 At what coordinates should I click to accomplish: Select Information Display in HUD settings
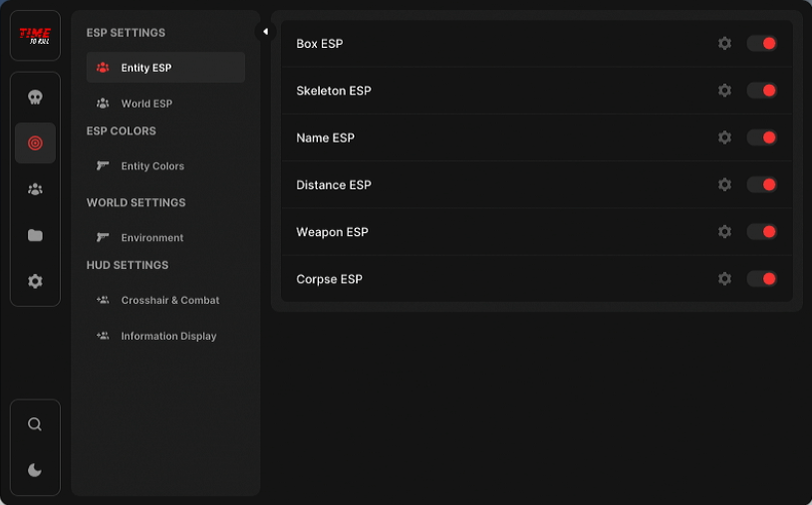168,336
